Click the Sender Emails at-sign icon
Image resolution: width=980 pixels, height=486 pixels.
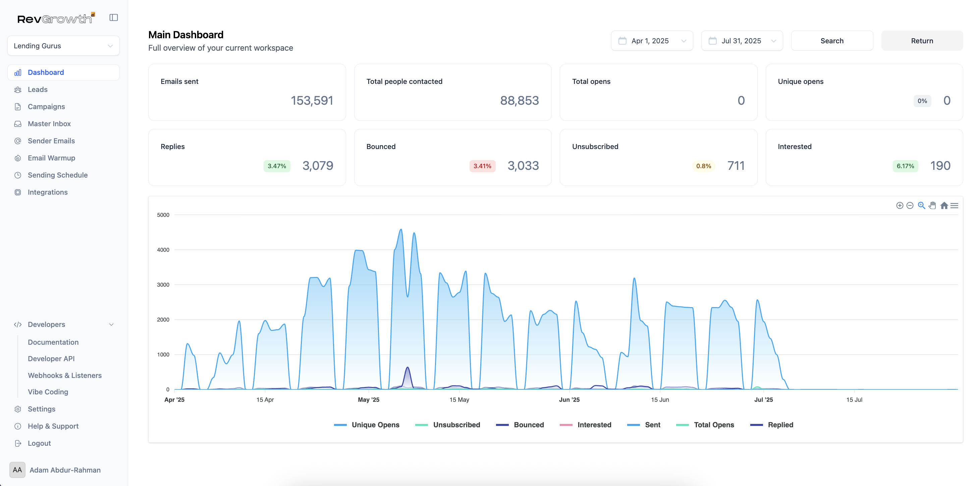(17, 141)
